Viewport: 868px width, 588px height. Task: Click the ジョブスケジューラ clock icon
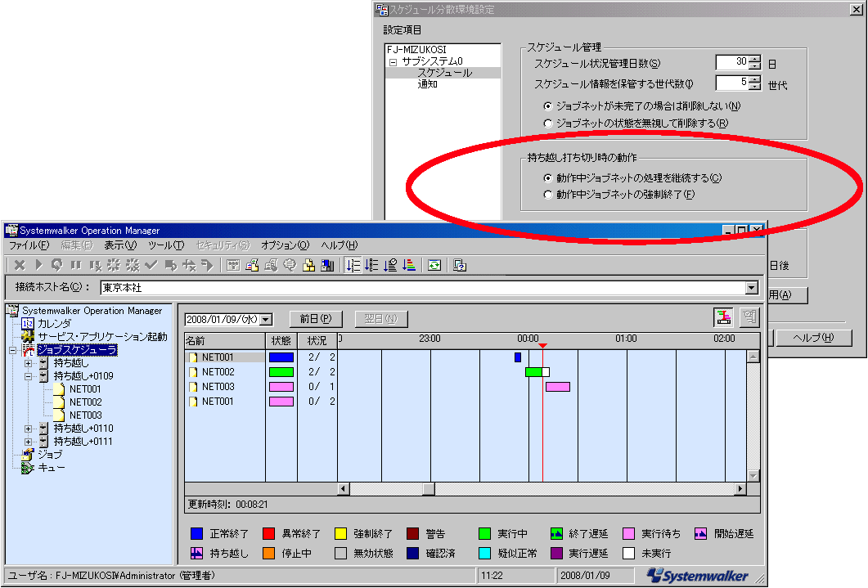tap(29, 349)
